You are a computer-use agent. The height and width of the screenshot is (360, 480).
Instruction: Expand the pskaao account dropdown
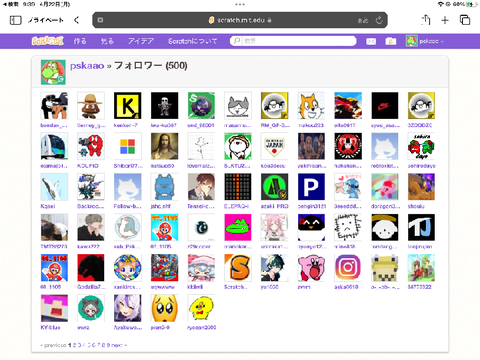click(x=425, y=41)
